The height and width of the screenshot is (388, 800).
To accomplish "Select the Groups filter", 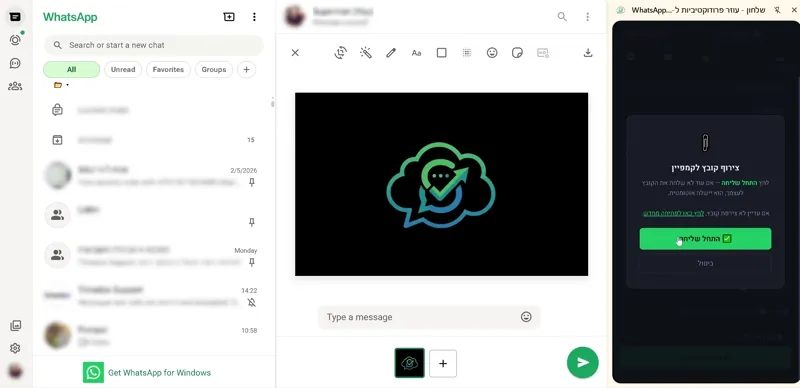I will (x=214, y=69).
